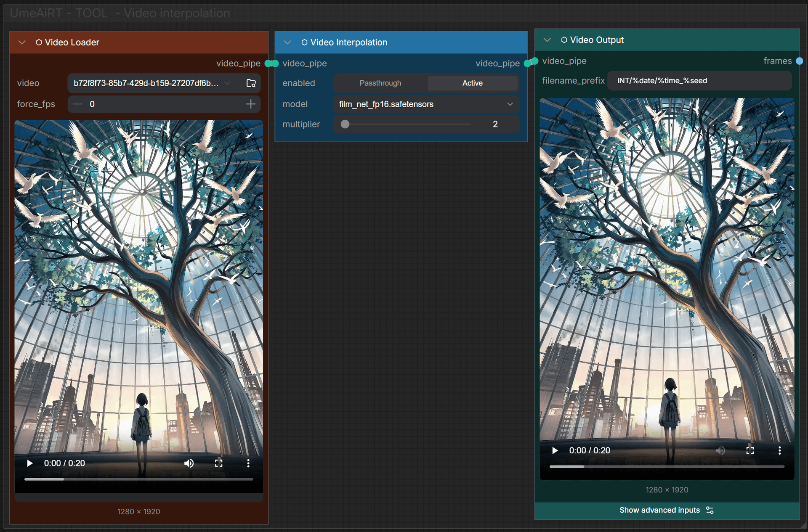Click the Video Interpolation video_pipe output port
This screenshot has height=532, width=808.
(528, 64)
